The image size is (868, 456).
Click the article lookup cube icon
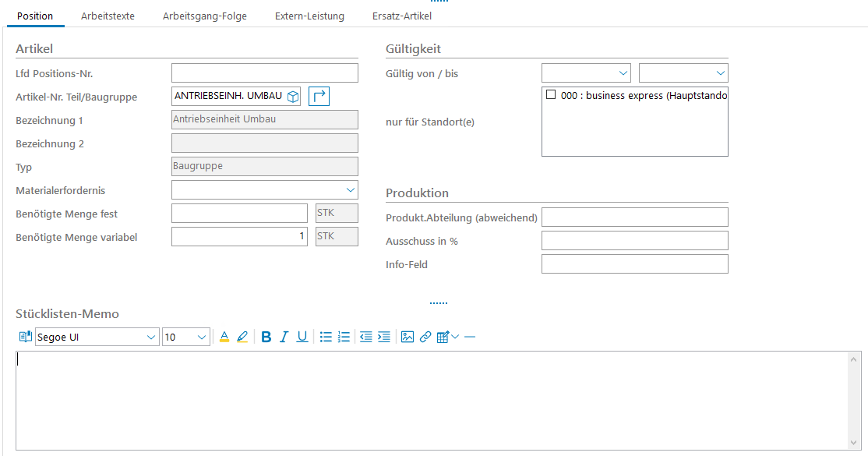click(x=292, y=97)
